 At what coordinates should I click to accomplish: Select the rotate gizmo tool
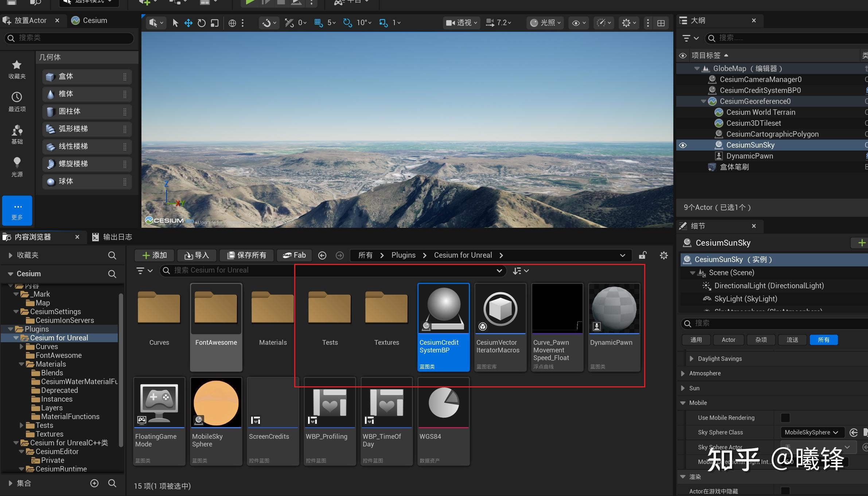point(201,23)
